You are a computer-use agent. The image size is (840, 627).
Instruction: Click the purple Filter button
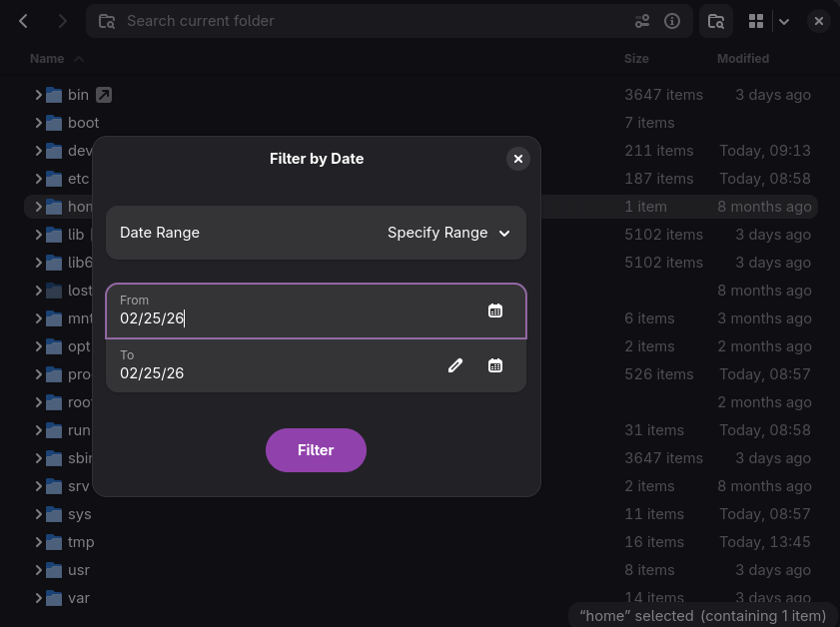point(316,450)
